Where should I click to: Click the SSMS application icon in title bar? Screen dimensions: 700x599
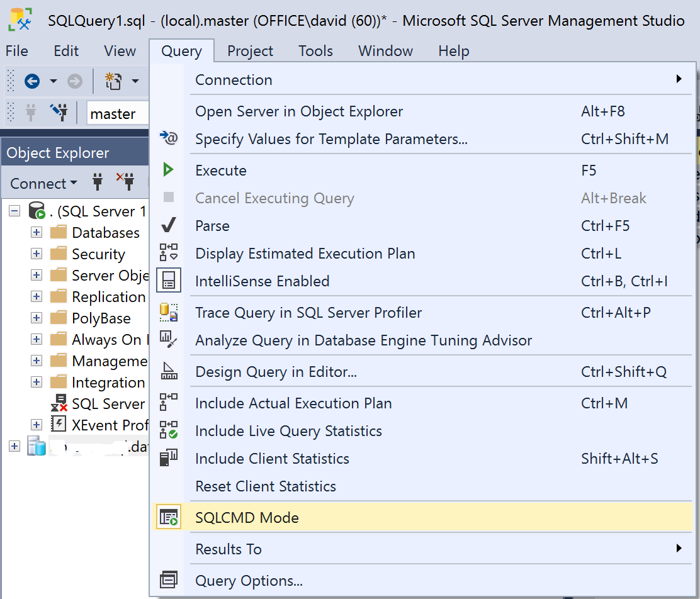pos(20,20)
